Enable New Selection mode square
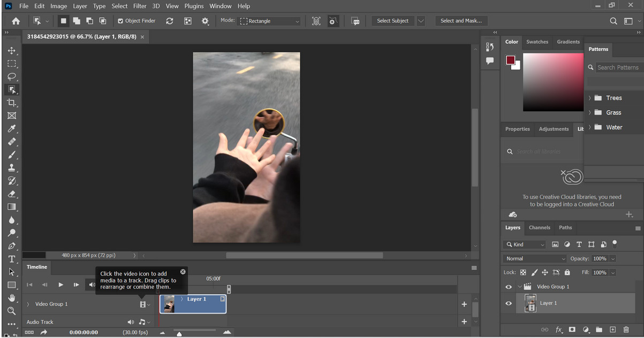This screenshot has height=338, width=644. [63, 21]
